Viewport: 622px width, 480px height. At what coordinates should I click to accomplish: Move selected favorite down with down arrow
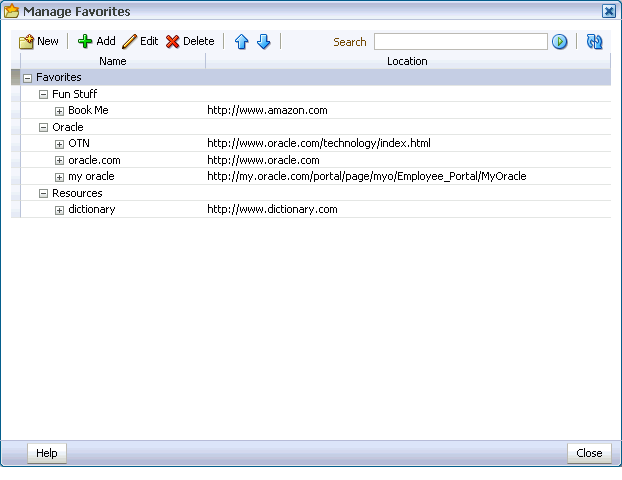pos(264,42)
